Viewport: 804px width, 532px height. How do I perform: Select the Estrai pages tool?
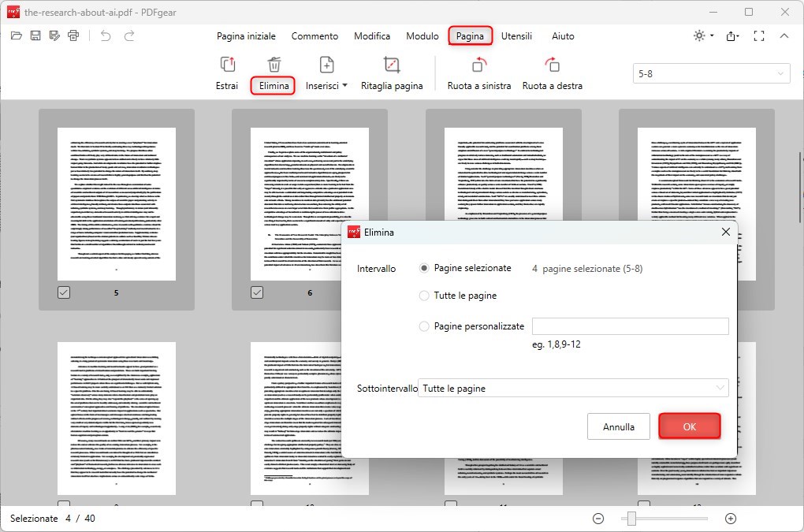226,71
